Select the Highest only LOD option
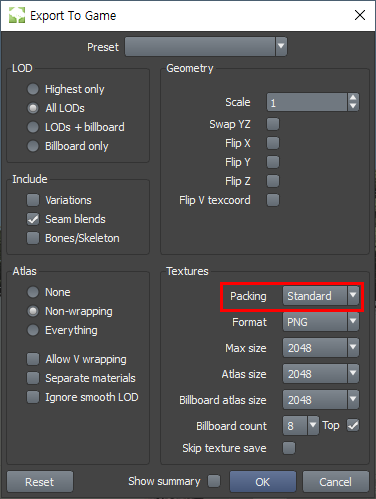This screenshot has height=499, width=376. point(33,89)
